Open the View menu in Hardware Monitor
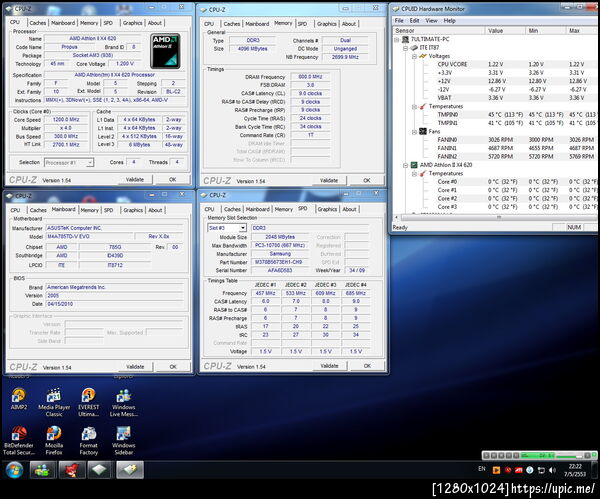The height and width of the screenshot is (499, 600). [x=431, y=21]
